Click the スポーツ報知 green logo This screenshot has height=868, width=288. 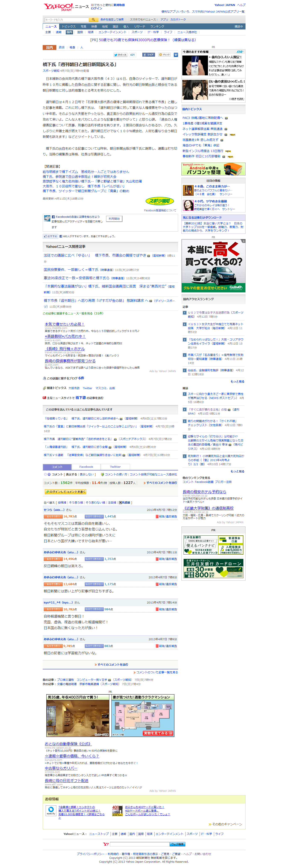click(x=160, y=201)
